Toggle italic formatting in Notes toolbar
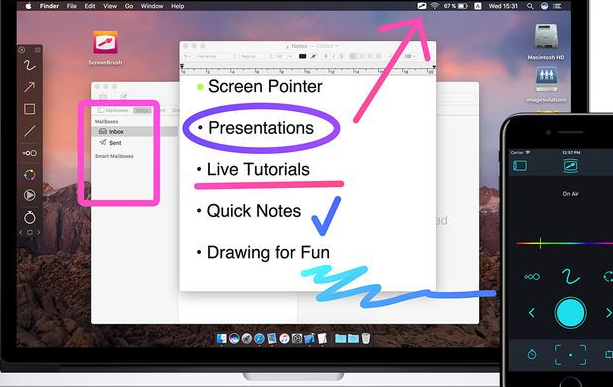 point(333,56)
